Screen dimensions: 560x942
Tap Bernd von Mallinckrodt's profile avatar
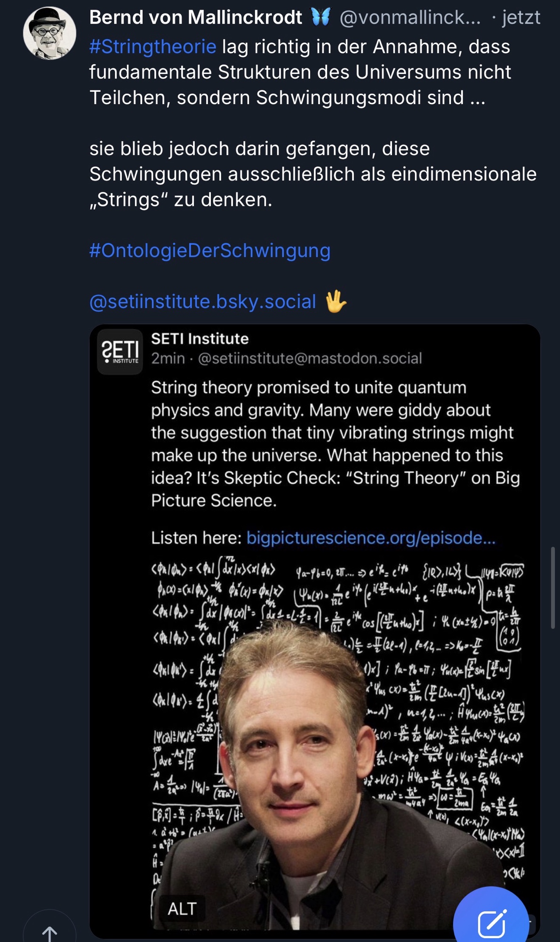pyautogui.click(x=49, y=33)
